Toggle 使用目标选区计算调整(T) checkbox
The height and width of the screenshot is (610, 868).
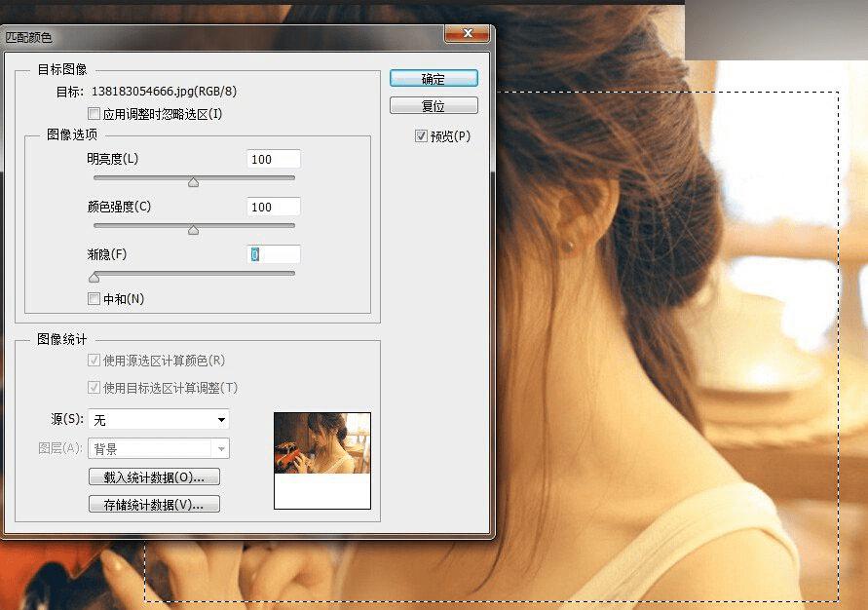click(94, 388)
